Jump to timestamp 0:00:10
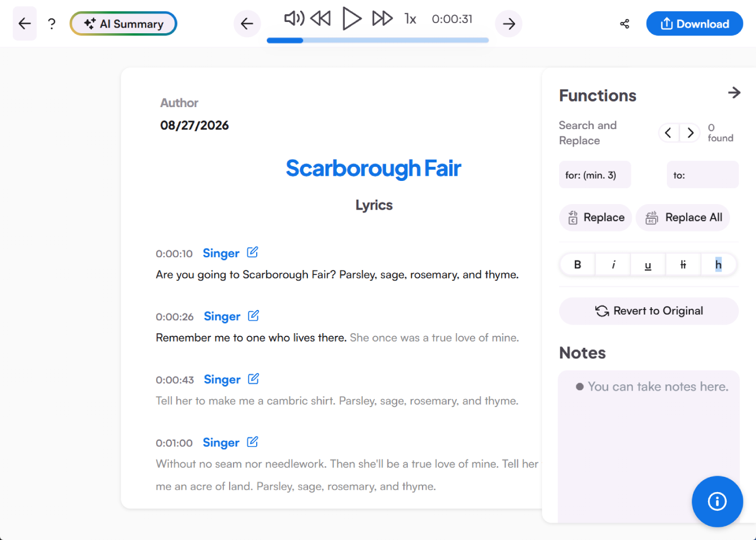Screen dimensions: 756x540 pos(174,254)
